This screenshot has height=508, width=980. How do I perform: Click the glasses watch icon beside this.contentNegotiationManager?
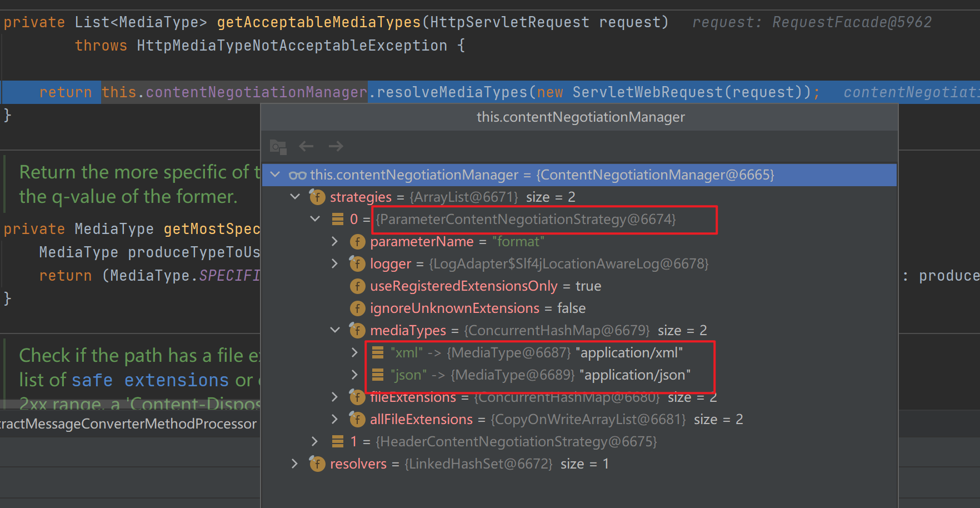tap(297, 176)
